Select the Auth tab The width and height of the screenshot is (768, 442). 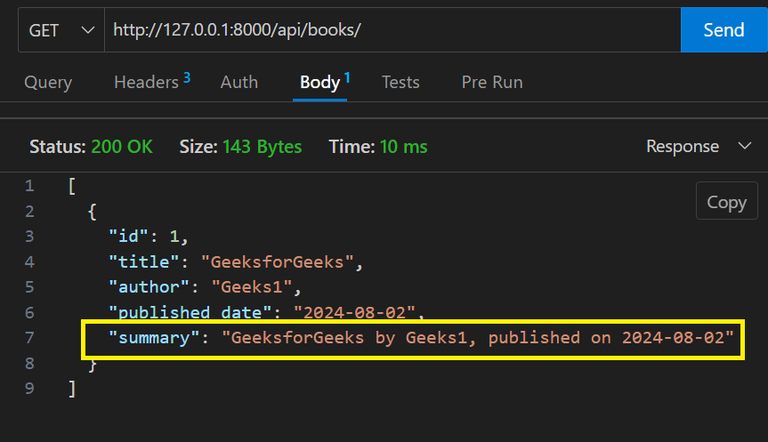pyautogui.click(x=239, y=82)
